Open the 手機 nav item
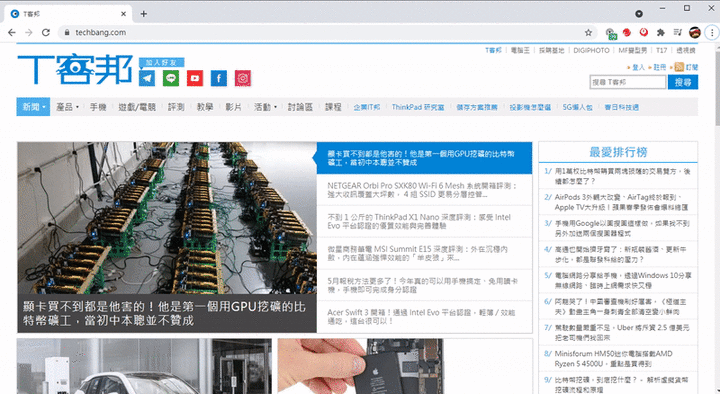This screenshot has height=394, width=720. [98, 107]
